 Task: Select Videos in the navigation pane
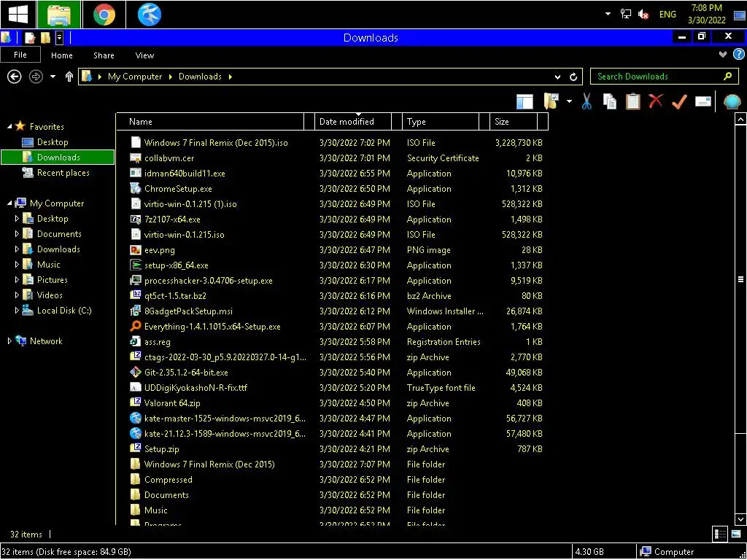50,295
